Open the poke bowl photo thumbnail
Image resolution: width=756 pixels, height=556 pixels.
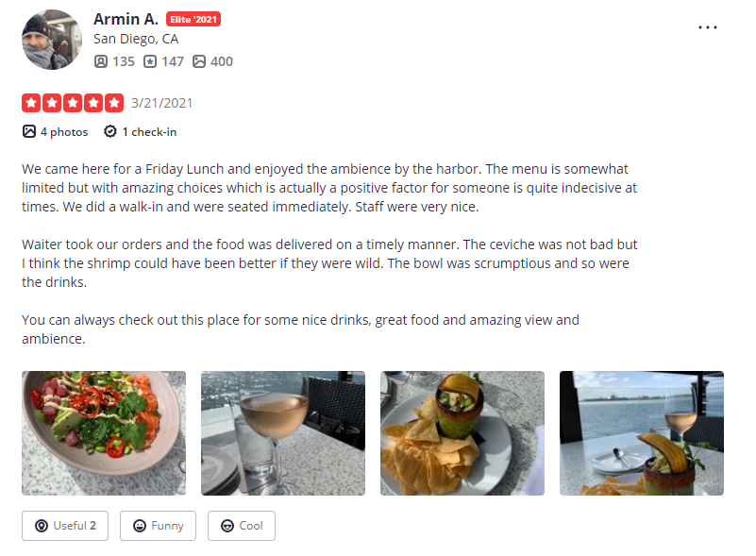tap(104, 433)
